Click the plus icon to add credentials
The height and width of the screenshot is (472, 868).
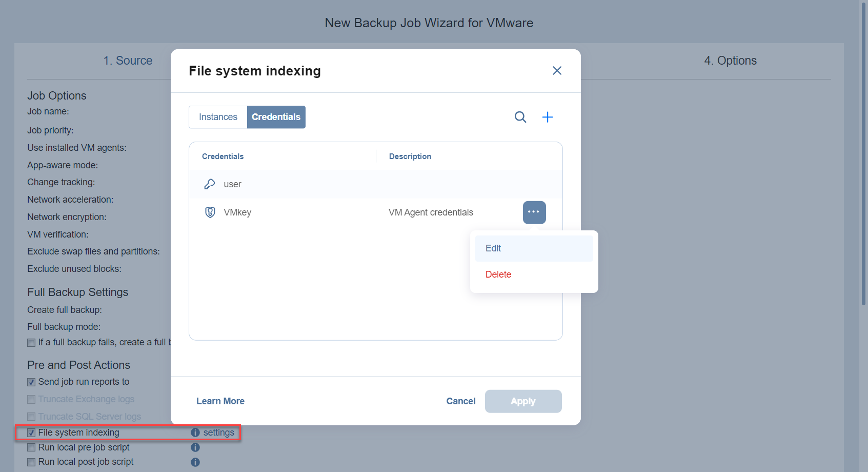(548, 117)
